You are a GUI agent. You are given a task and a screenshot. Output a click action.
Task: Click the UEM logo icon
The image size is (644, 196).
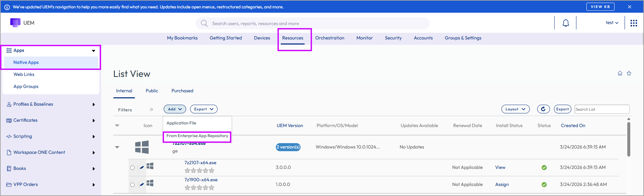tap(15, 23)
